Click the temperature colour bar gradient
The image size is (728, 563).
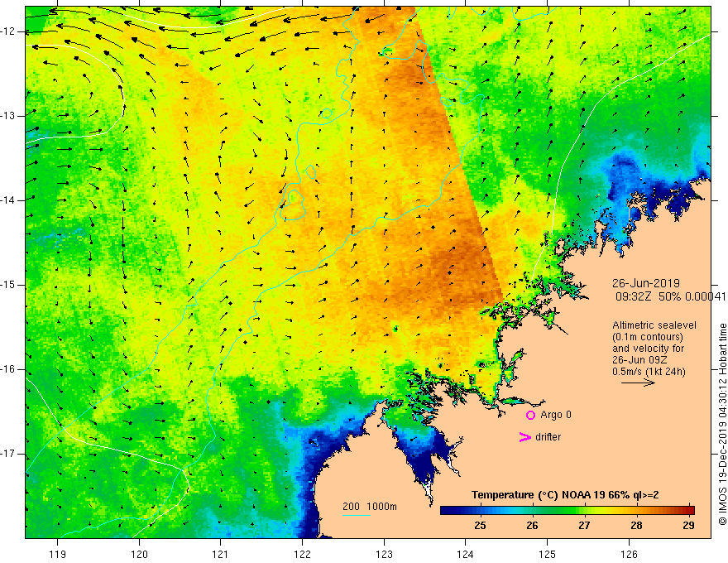[568, 510]
